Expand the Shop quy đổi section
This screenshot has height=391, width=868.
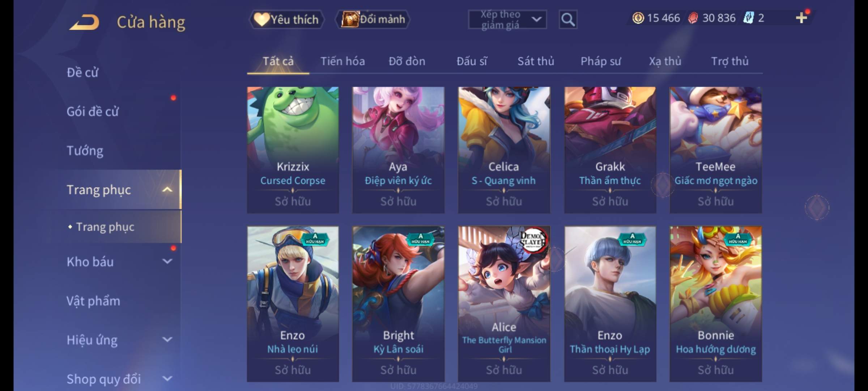(x=167, y=379)
